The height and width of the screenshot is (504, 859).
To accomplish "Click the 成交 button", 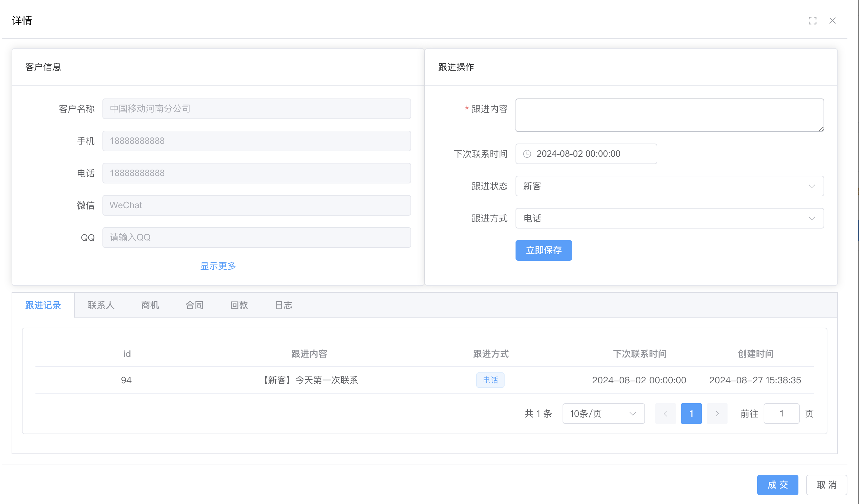I will pyautogui.click(x=777, y=485).
